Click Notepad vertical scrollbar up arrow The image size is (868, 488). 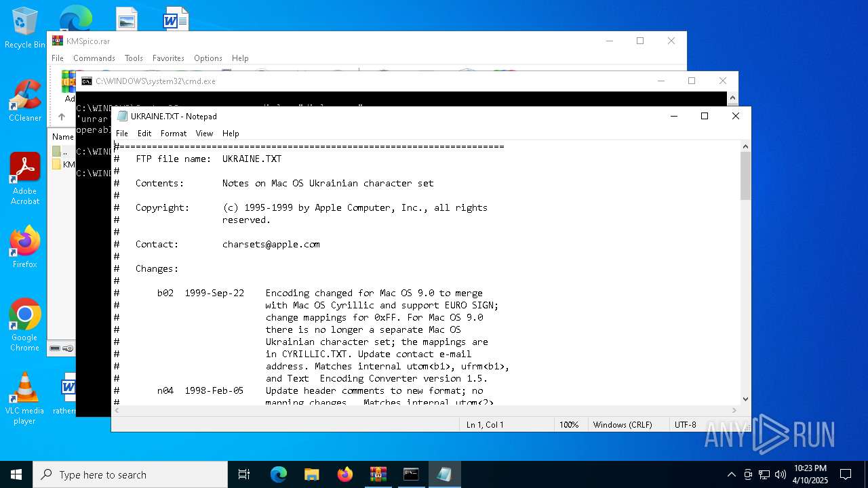745,146
